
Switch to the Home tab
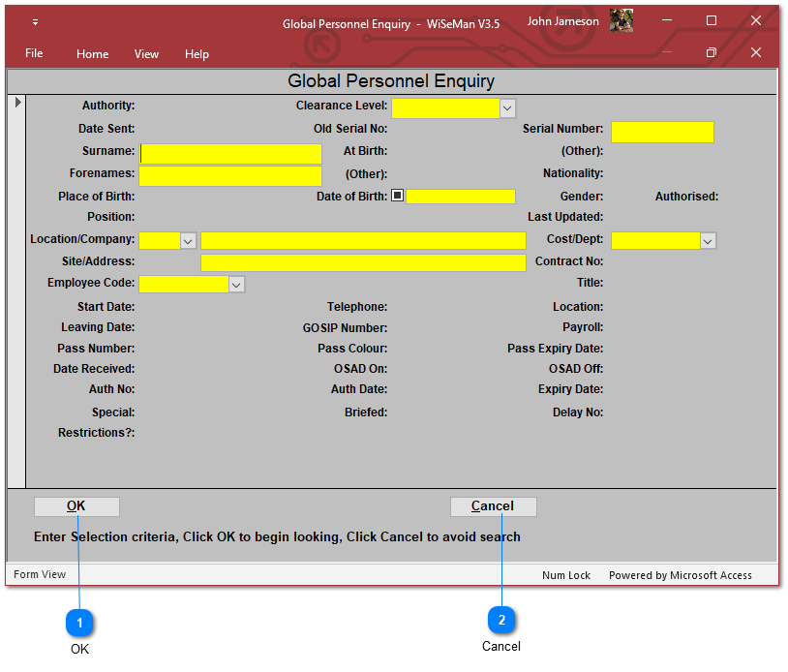click(x=93, y=54)
